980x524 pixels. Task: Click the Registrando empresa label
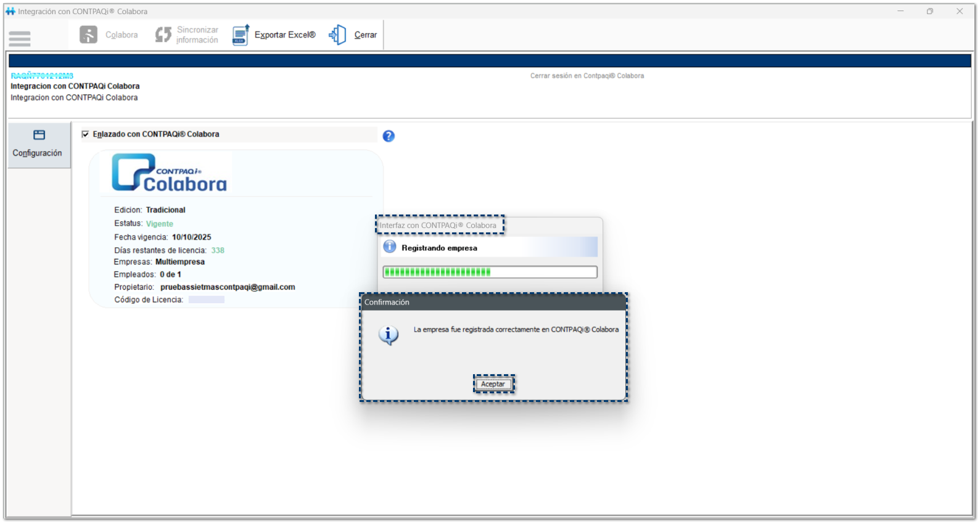[x=440, y=248]
